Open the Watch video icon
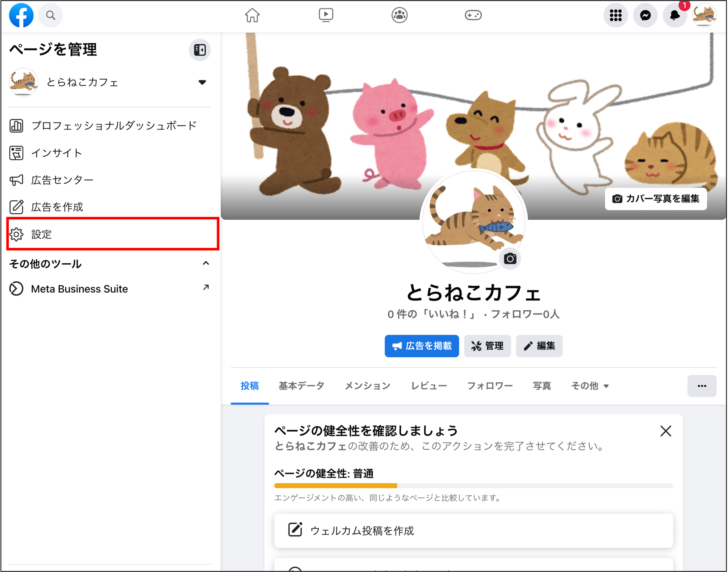The width and height of the screenshot is (728, 572). coord(326,15)
